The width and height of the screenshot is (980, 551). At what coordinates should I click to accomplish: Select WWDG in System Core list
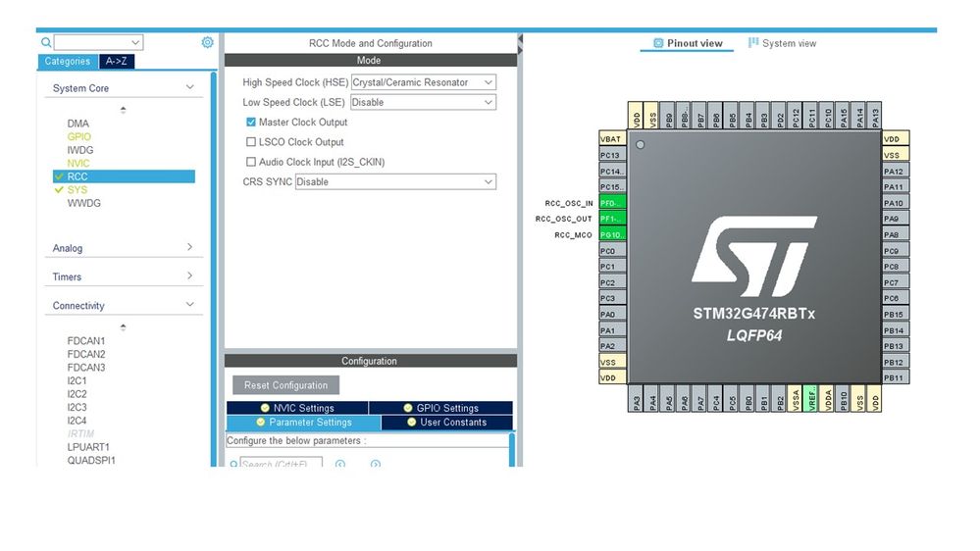point(83,203)
